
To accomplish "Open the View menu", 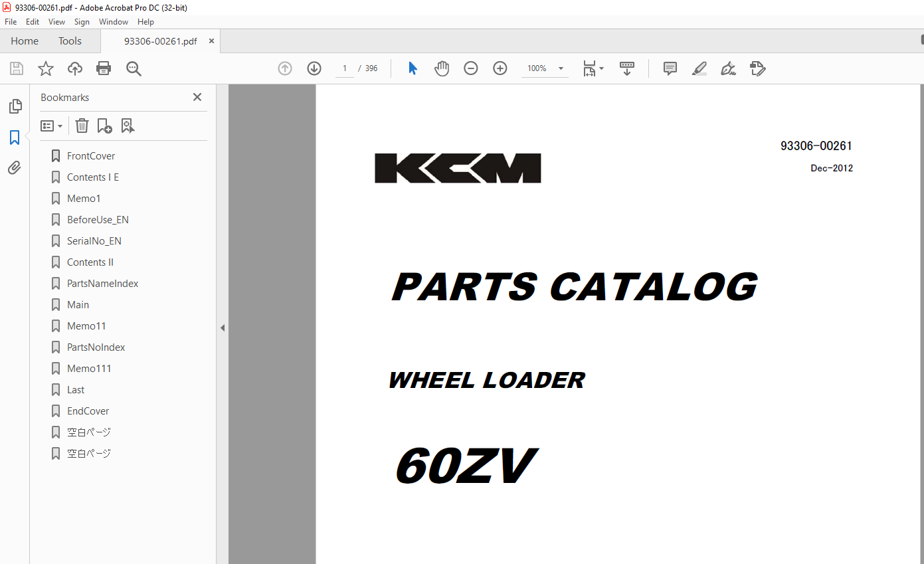I will coord(56,22).
